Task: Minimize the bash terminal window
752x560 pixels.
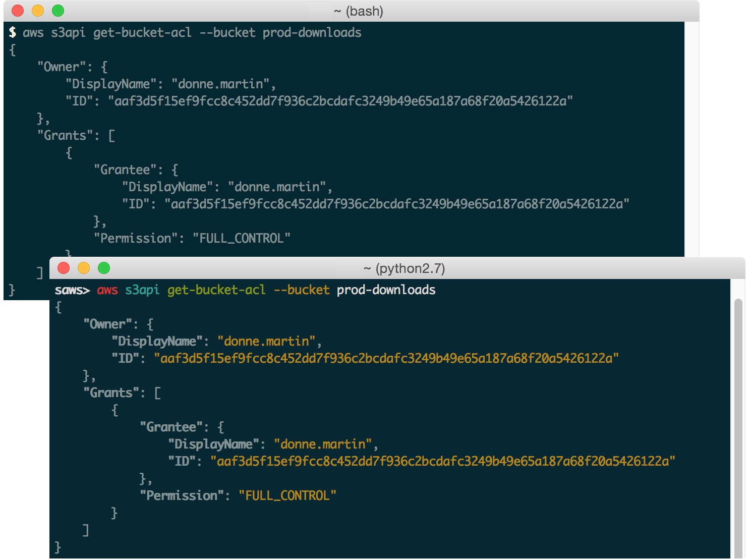Action: (x=38, y=11)
